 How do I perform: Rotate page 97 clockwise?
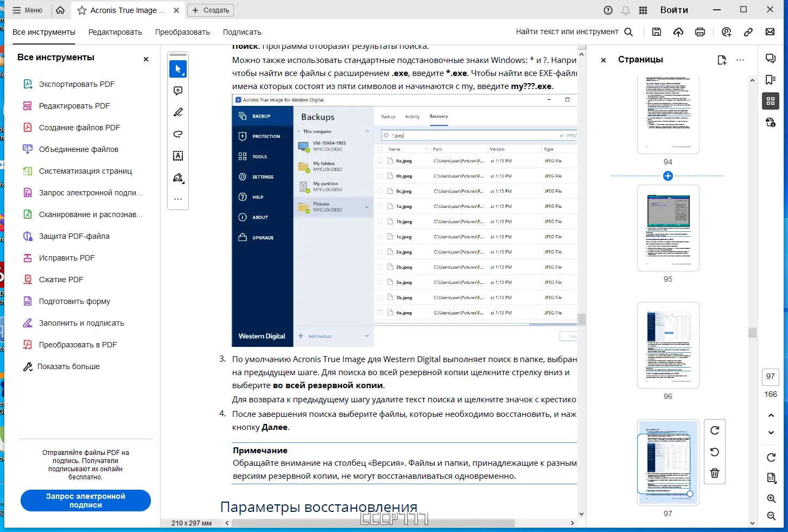[x=715, y=430]
